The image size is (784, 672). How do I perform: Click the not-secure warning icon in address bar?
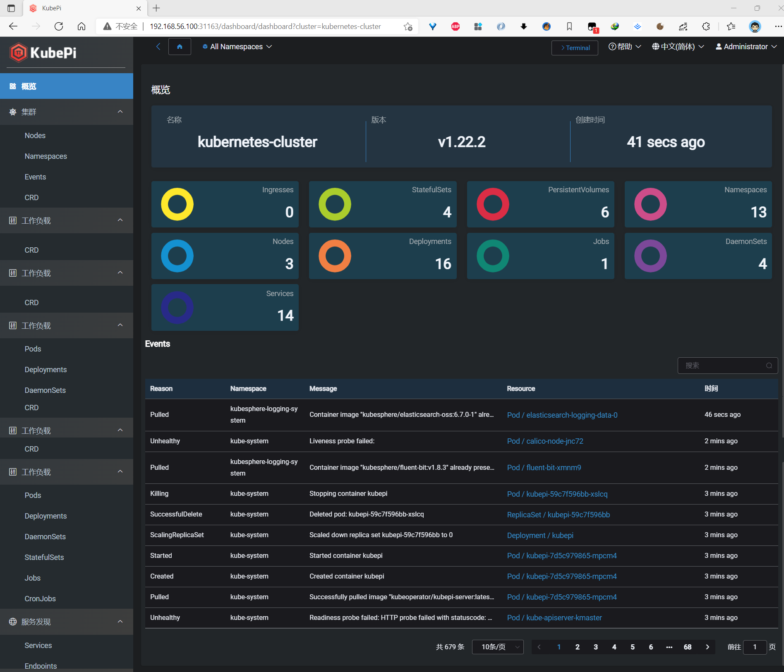107,26
